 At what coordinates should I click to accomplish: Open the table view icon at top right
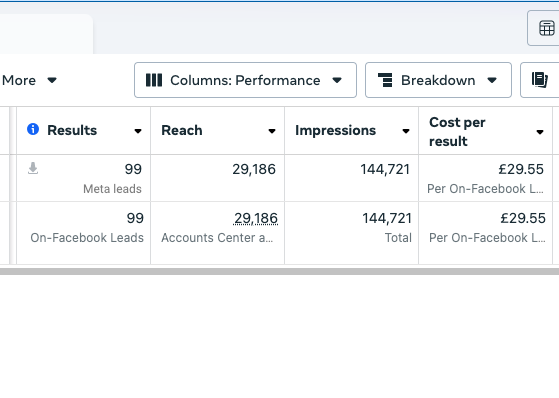coord(547,28)
